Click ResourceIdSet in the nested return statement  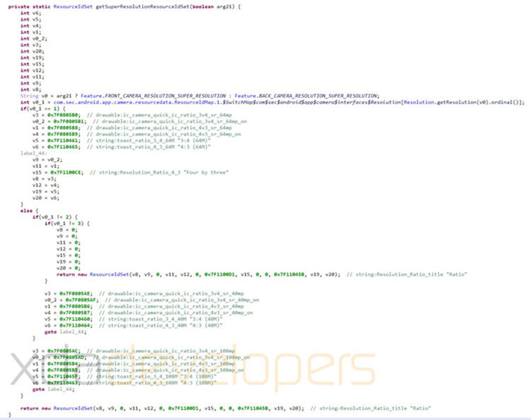(109, 274)
